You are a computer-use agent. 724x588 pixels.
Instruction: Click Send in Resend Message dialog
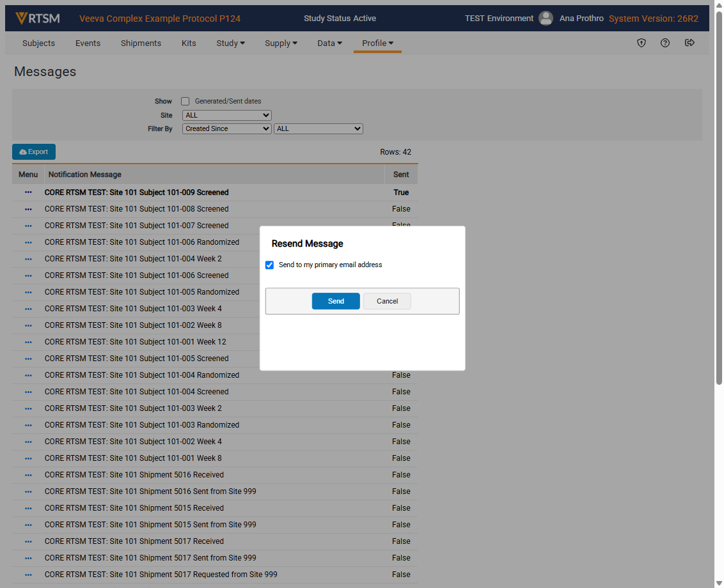click(x=336, y=301)
